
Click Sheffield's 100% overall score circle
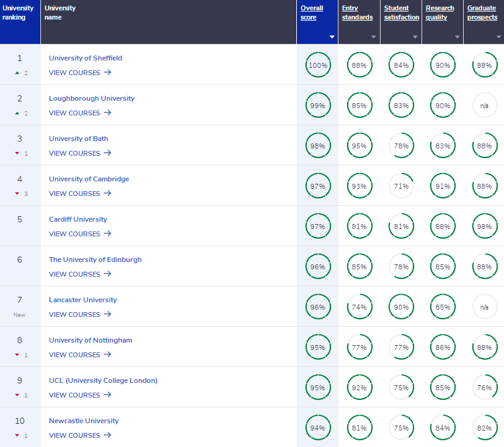318,65
